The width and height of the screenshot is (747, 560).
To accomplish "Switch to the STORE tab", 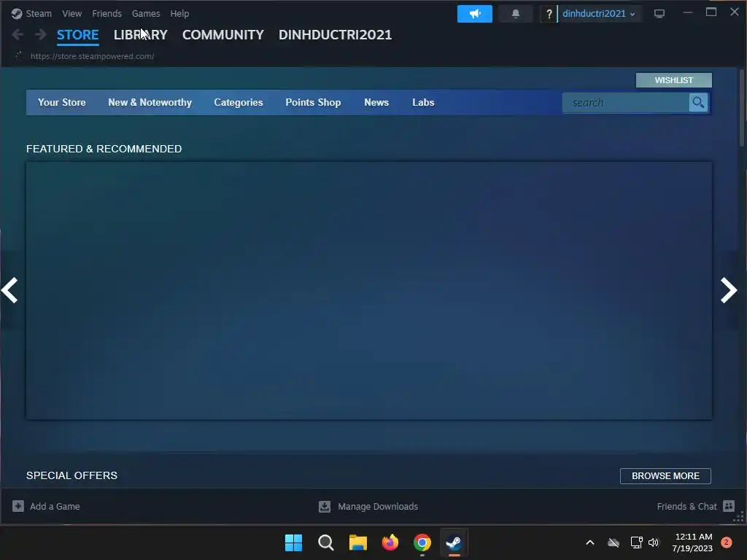I will [77, 35].
